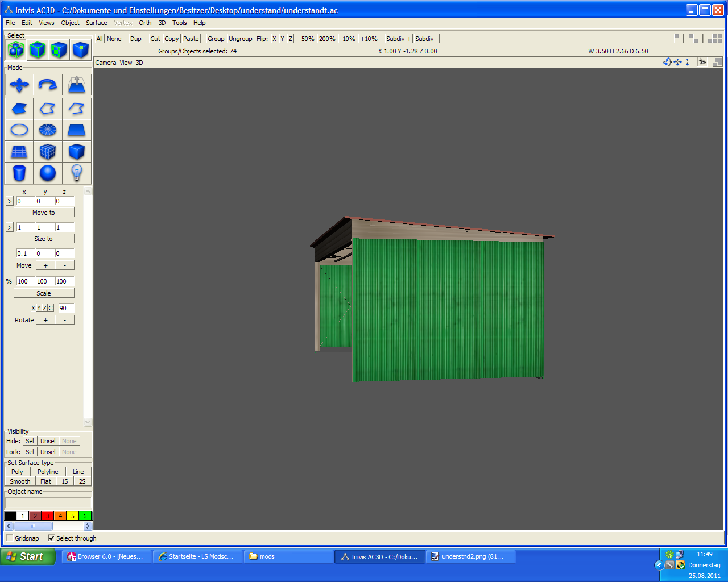
Task: Set surface type to Poly
Action: click(x=17, y=472)
